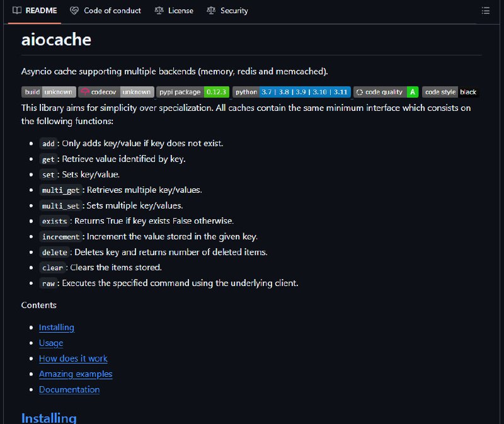Click 'Sets multiple key/values.' text
Screen dimensions: 504x424
[x=135, y=205]
